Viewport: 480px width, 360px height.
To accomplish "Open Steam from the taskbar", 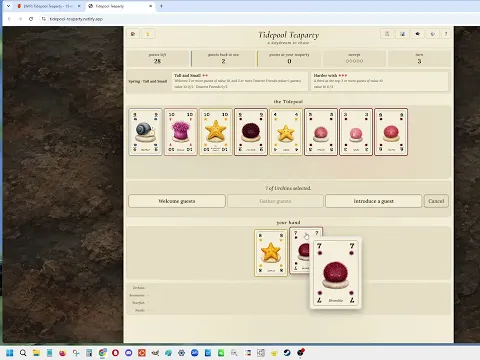I will (x=287, y=353).
